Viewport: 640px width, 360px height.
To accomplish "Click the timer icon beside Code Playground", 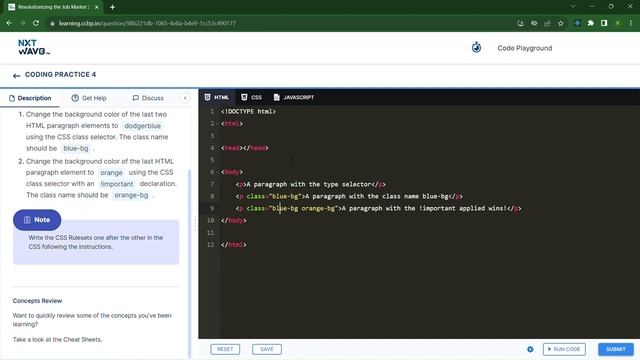I will pos(476,48).
